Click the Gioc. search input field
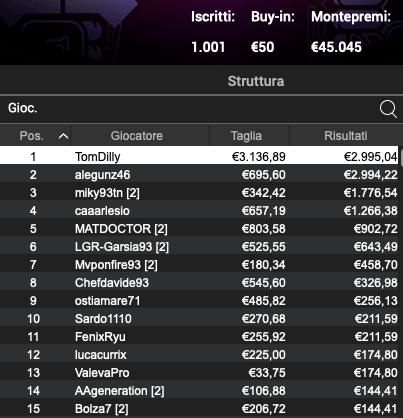Screen dimensions: 403x418 pyautogui.click(x=188, y=109)
